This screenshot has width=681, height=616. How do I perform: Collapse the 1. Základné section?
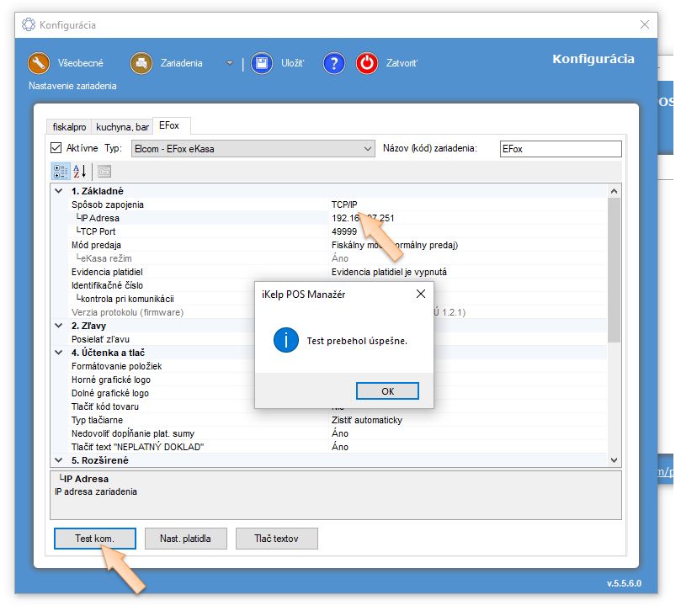click(x=58, y=191)
